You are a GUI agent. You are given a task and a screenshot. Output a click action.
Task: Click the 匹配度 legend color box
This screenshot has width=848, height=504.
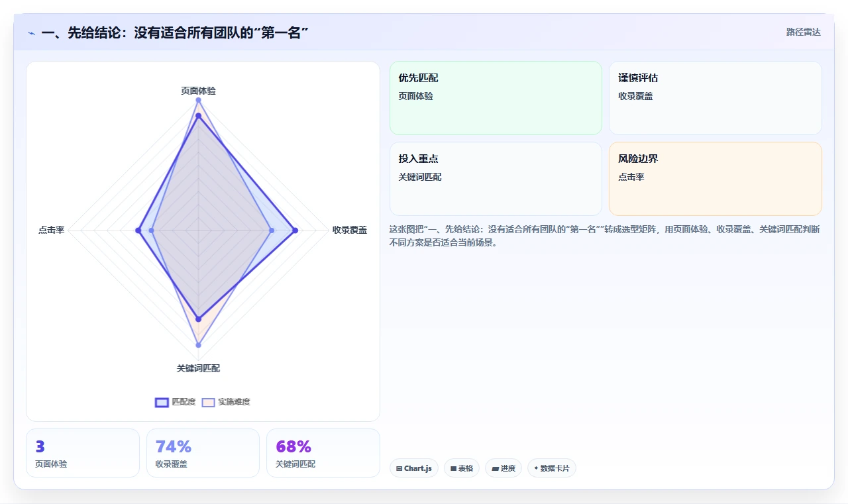pyautogui.click(x=162, y=402)
